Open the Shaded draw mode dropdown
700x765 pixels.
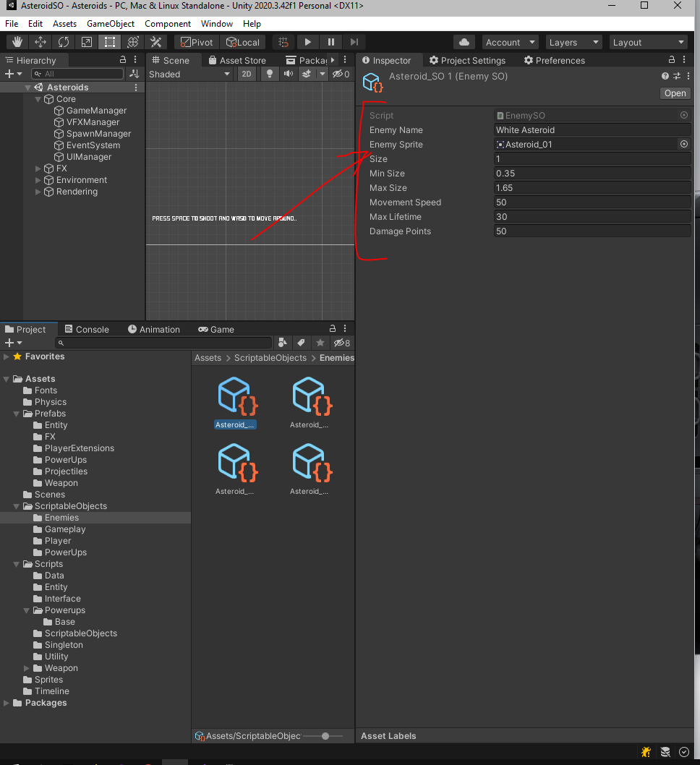[x=189, y=74]
